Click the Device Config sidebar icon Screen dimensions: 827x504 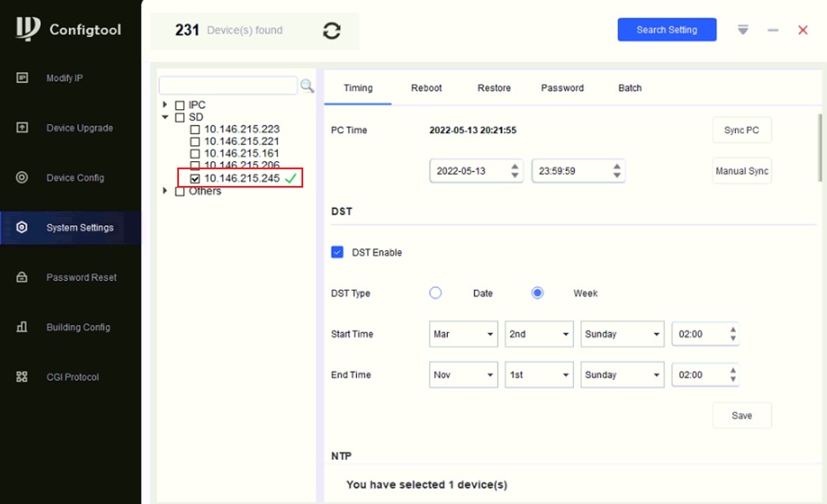coord(22,177)
